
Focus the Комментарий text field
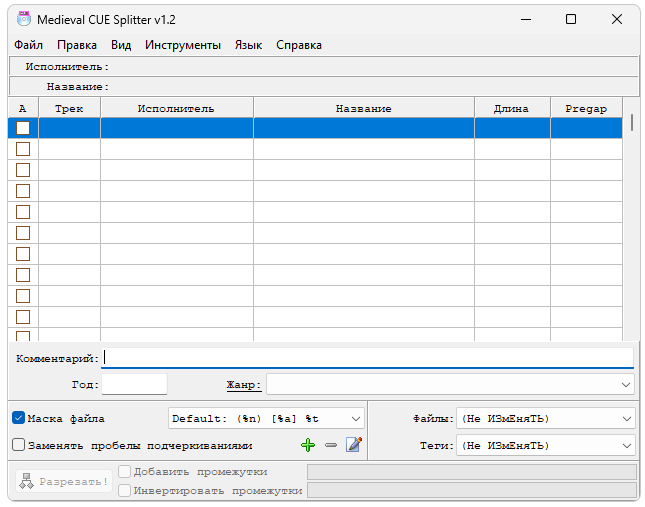(x=367, y=358)
